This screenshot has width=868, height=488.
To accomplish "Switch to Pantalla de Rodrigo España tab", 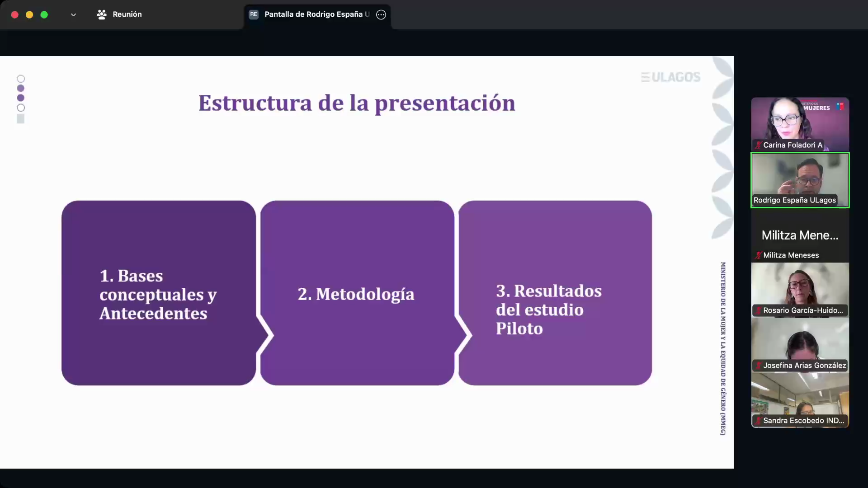I will click(x=316, y=14).
